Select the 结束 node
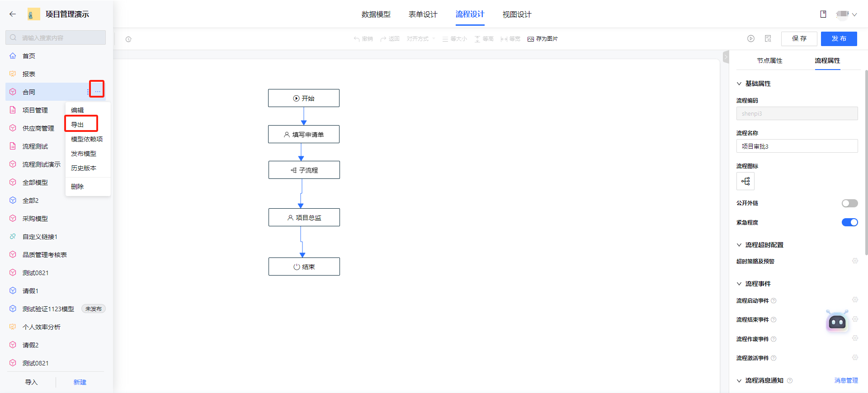The width and height of the screenshot is (868, 393). pyautogui.click(x=304, y=267)
